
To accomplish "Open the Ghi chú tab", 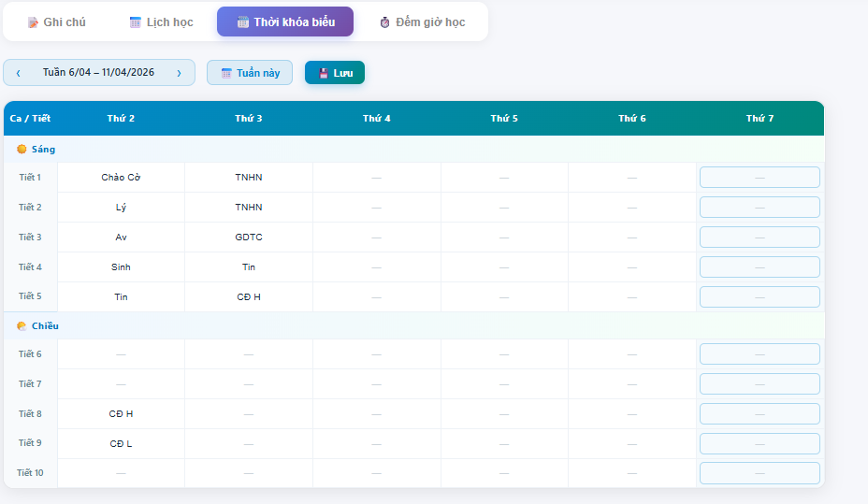I will (56, 22).
